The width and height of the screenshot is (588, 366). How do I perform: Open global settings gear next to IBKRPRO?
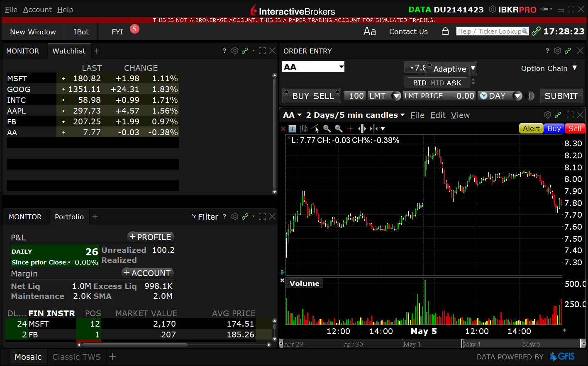pyautogui.click(x=493, y=9)
